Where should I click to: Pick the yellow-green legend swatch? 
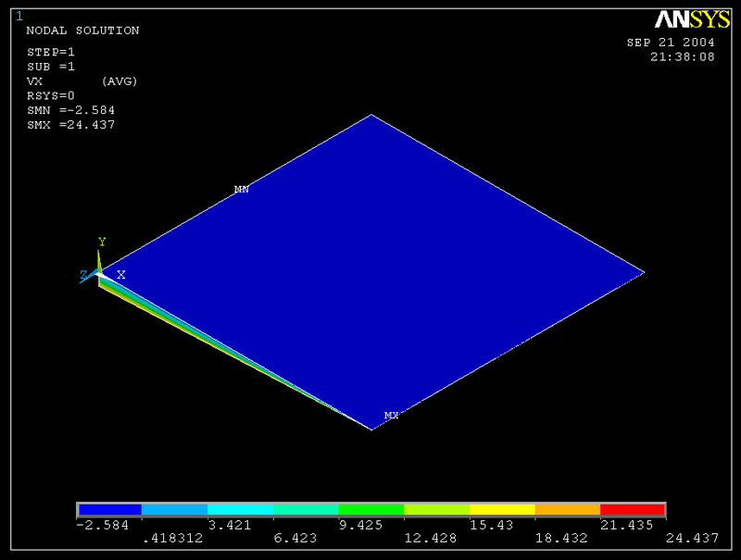pyautogui.click(x=436, y=509)
